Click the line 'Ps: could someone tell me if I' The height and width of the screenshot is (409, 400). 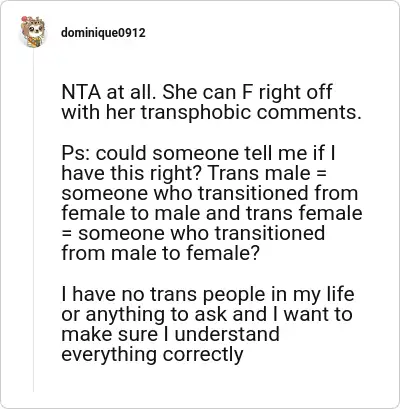pos(198,153)
